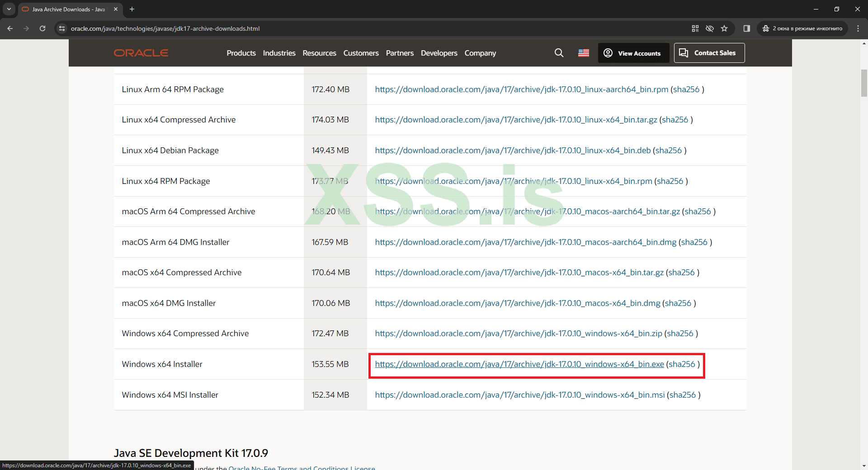The width and height of the screenshot is (868, 470).
Task: Close the Java Archive Downloads tab
Action: (116, 9)
